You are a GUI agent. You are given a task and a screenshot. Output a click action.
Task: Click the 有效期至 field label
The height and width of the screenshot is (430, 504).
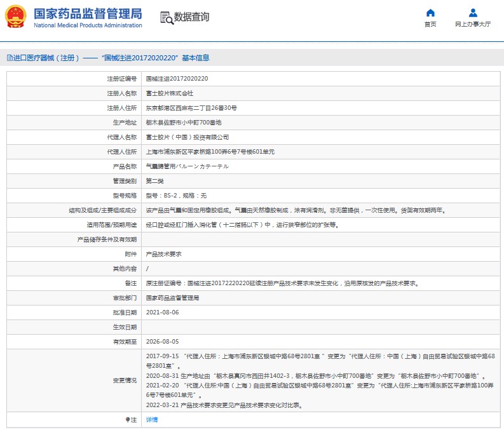point(125,342)
